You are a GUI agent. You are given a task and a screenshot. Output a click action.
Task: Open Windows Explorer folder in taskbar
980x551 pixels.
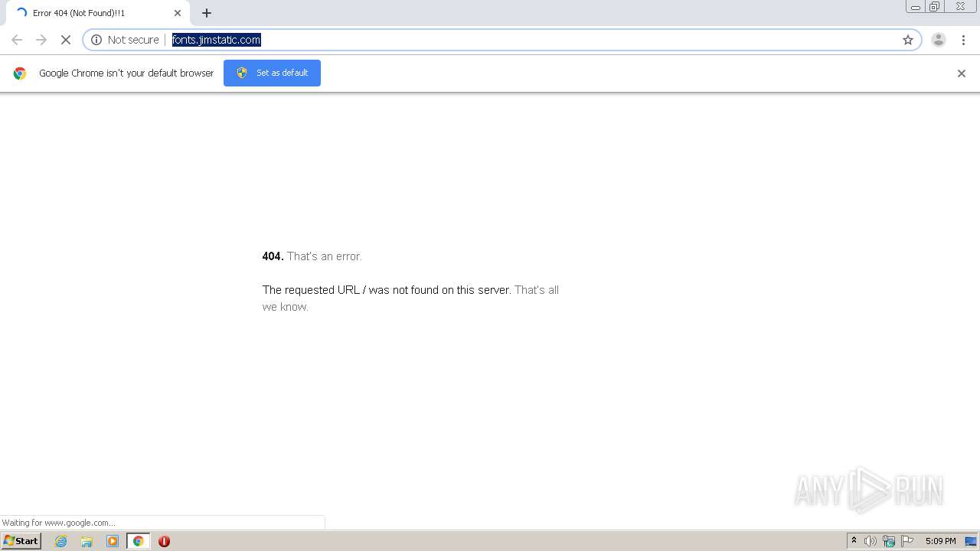[x=87, y=541]
